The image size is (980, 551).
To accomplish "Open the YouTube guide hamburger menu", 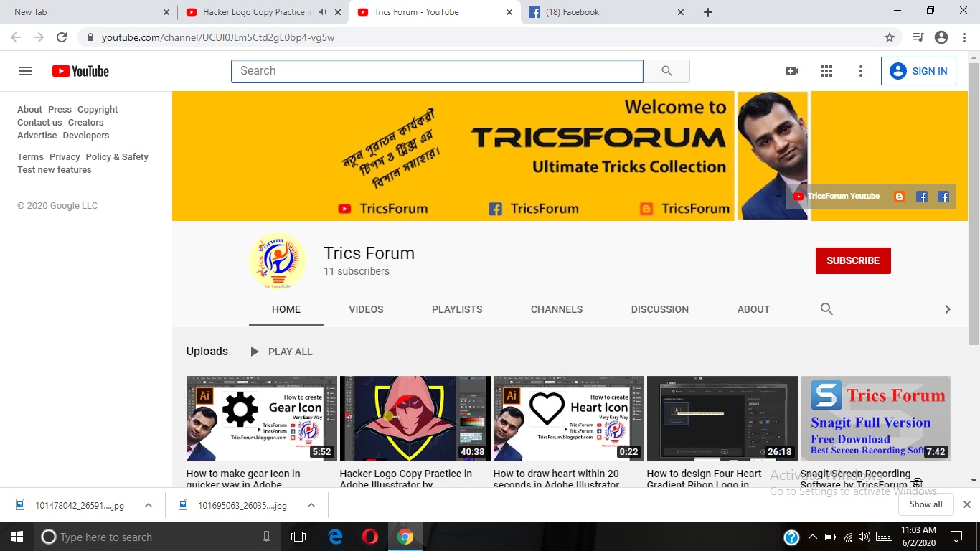I will [x=26, y=71].
